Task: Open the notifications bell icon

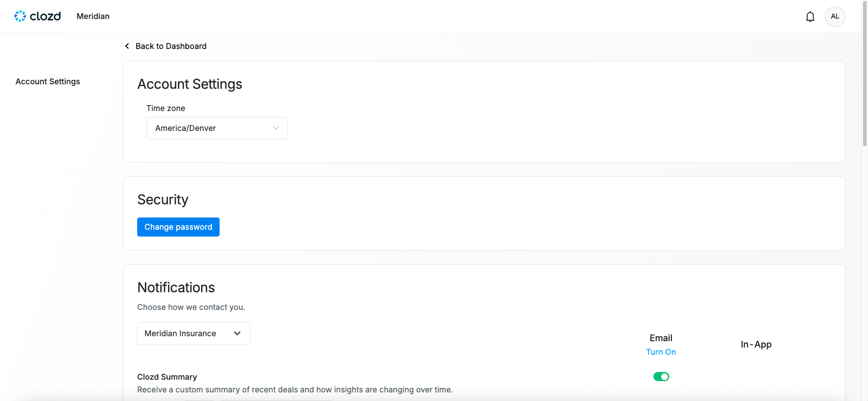Action: point(810,17)
